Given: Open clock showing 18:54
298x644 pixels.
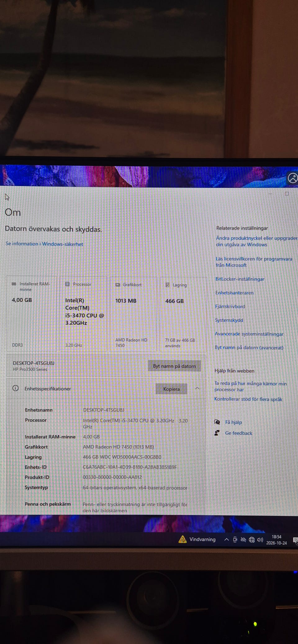Looking at the screenshot, I should pyautogui.click(x=276, y=540).
